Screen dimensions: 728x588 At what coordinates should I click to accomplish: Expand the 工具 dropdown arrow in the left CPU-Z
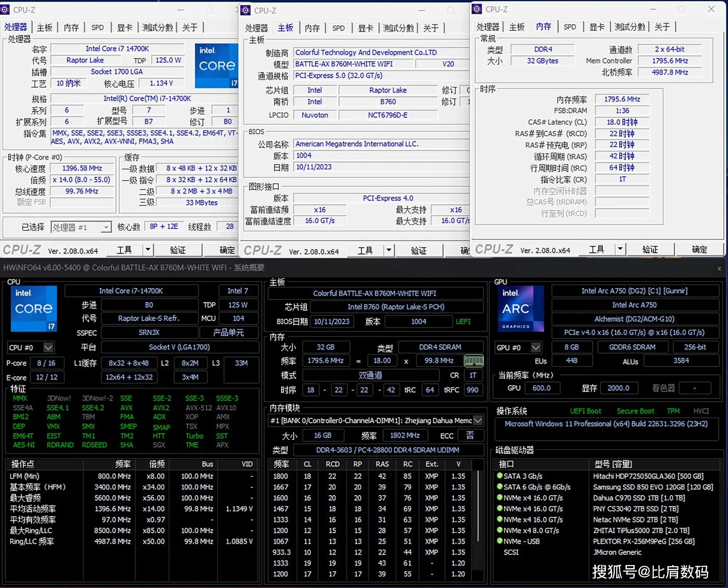tap(148, 250)
